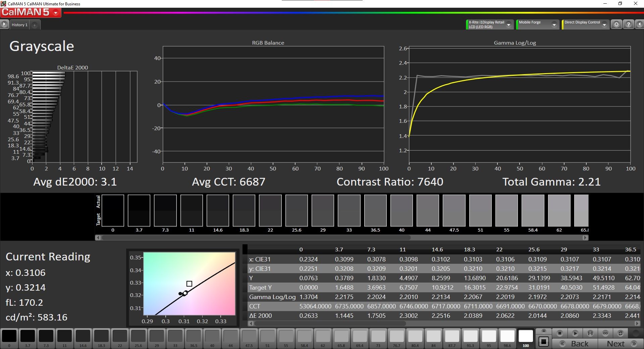The height and width of the screenshot is (349, 644).
Task: Expand the X-Rite i1Display meter dropdown
Action: tap(508, 24)
